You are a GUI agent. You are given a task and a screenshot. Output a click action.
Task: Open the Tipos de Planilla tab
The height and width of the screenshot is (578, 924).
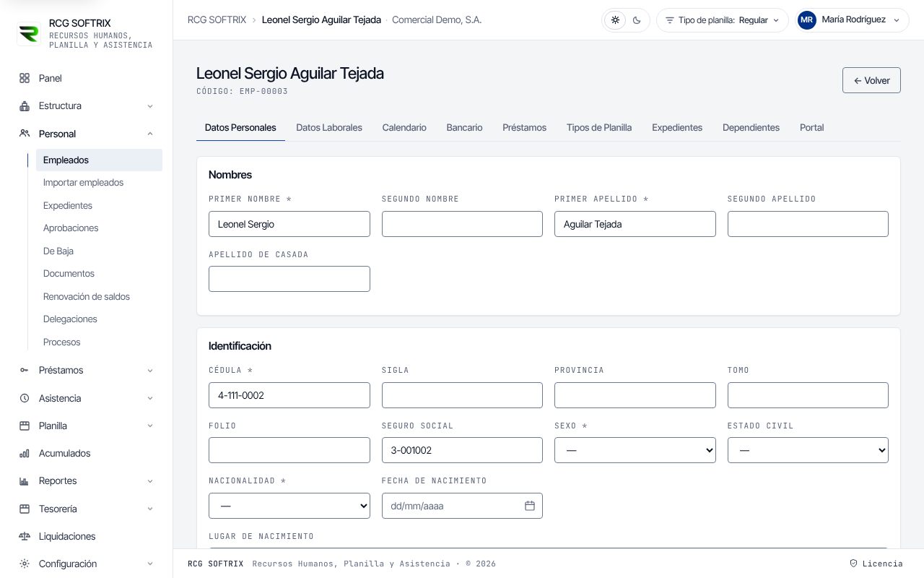pyautogui.click(x=599, y=127)
